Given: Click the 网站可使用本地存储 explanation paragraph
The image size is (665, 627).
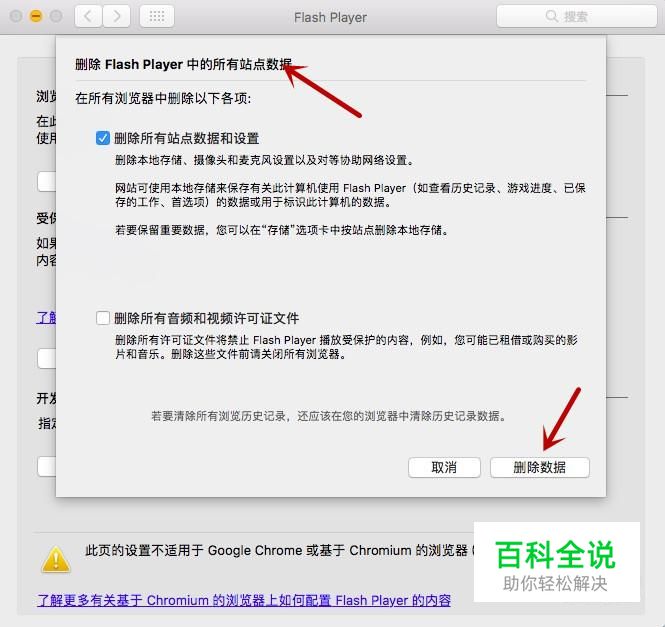Looking at the screenshot, I should [x=350, y=195].
